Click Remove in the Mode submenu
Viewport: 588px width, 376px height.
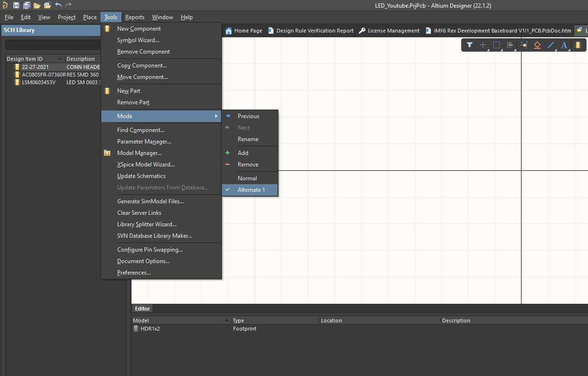248,165
